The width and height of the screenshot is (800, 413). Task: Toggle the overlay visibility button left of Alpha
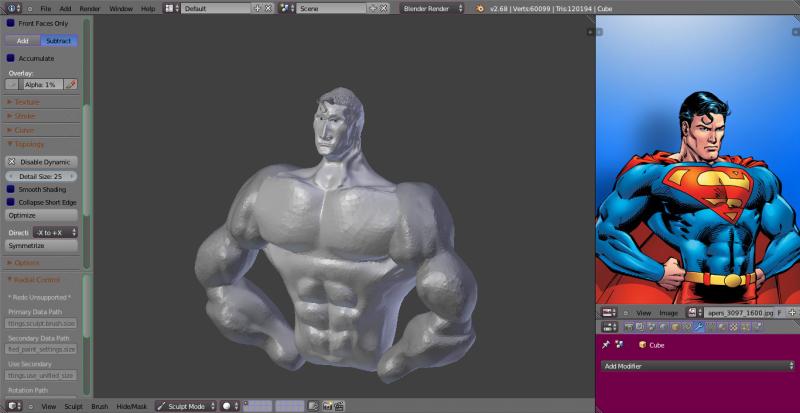11,85
